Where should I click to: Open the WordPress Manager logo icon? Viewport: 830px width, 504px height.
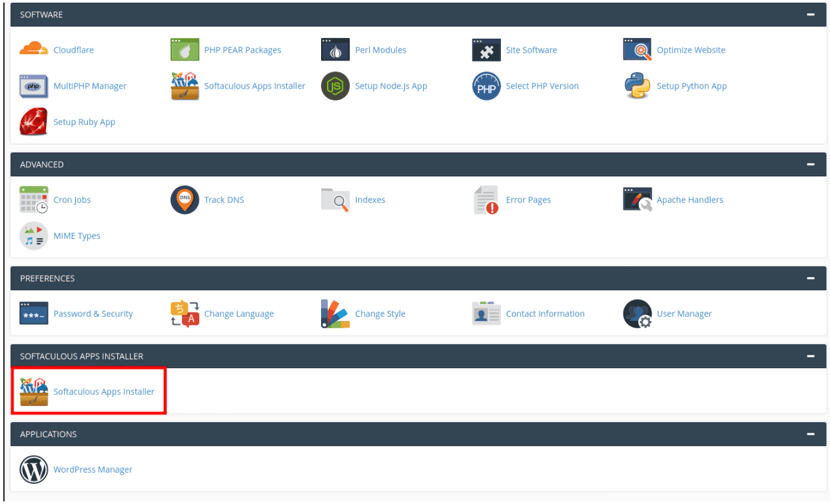click(x=34, y=469)
